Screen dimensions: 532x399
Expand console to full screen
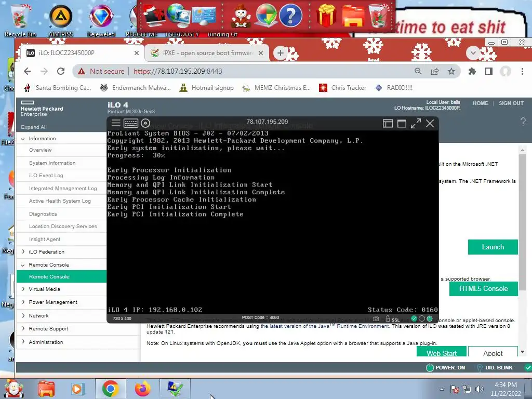click(416, 124)
